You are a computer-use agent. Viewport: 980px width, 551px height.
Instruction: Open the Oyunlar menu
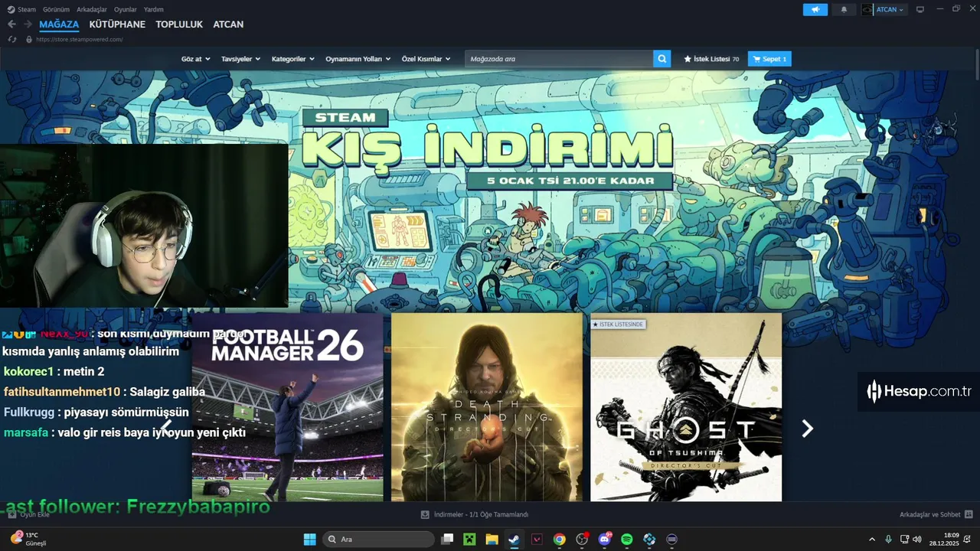pyautogui.click(x=126, y=9)
